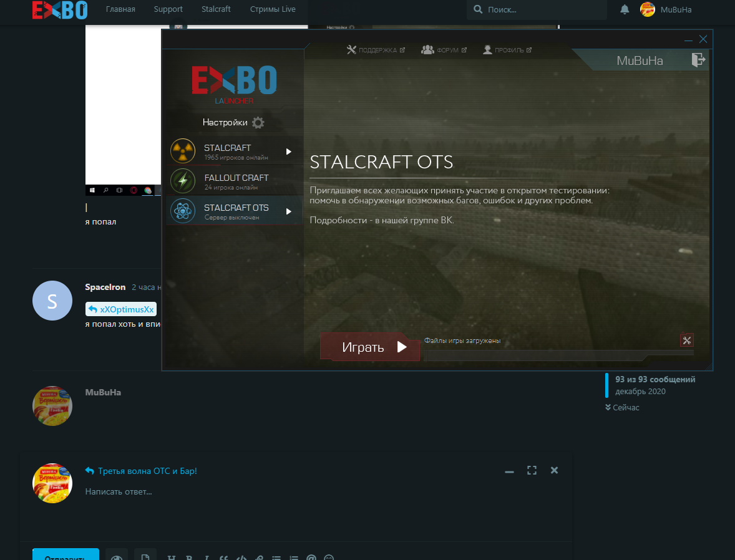This screenshot has width=735, height=560.
Task: Click the STALCRAFT OTS atom icon
Action: (x=183, y=211)
